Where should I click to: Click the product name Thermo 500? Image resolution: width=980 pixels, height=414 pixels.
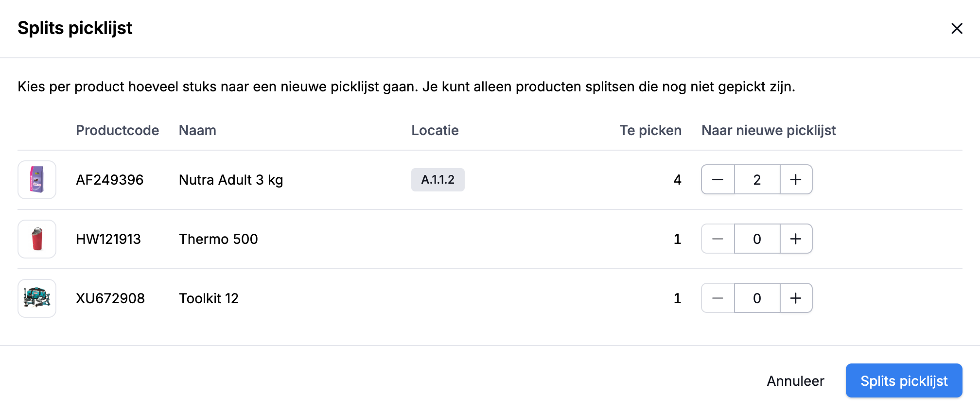[218, 239]
